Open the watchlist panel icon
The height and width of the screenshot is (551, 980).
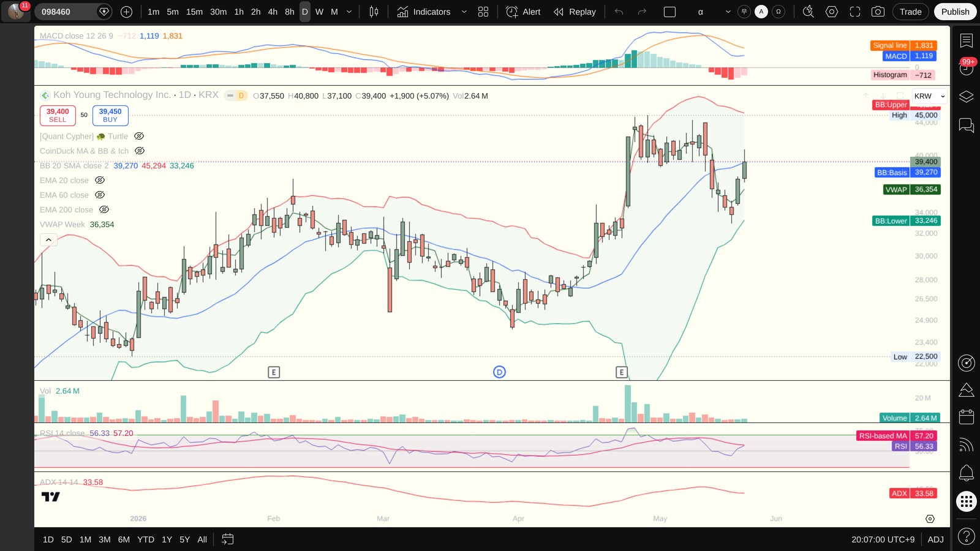(967, 40)
